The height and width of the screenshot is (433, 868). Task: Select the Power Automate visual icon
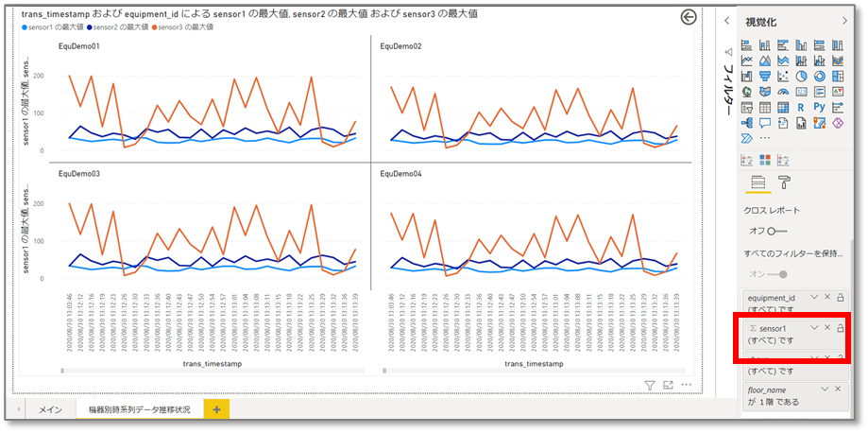747,138
